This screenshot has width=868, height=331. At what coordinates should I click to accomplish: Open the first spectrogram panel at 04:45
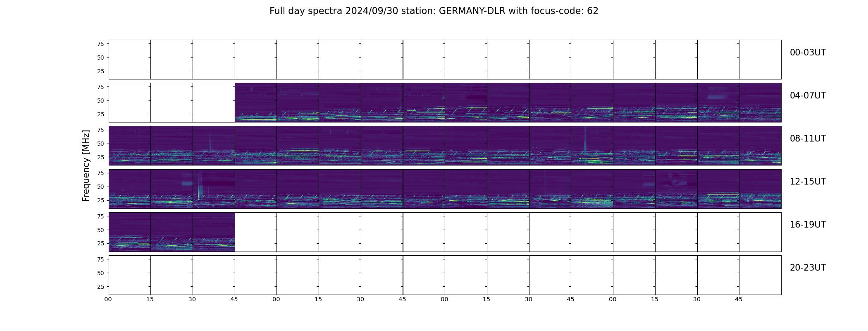click(256, 103)
